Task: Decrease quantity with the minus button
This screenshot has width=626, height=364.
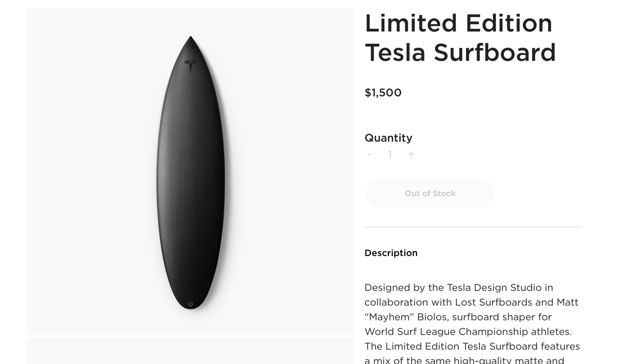Action: tap(369, 155)
